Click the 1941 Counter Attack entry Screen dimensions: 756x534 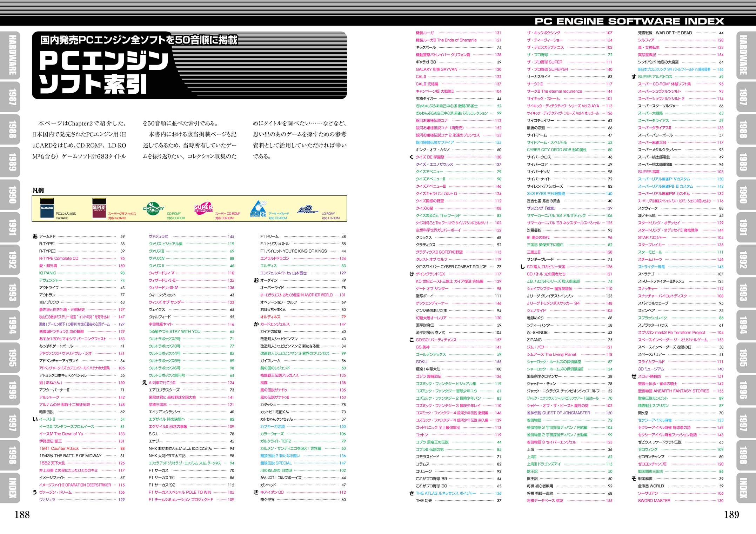59,448
